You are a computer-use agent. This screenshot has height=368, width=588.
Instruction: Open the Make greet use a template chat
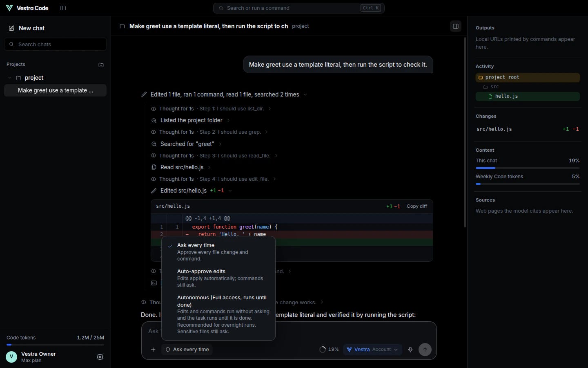pyautogui.click(x=55, y=90)
